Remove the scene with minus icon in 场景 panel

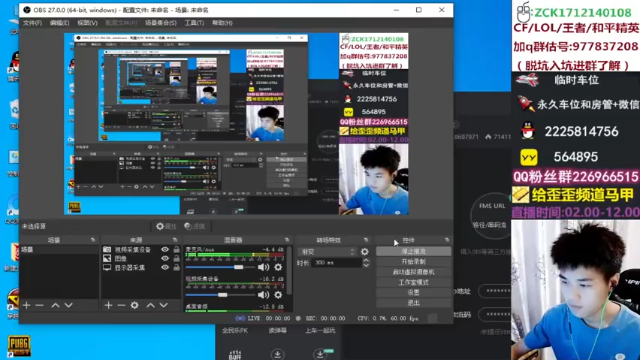[x=40, y=305]
